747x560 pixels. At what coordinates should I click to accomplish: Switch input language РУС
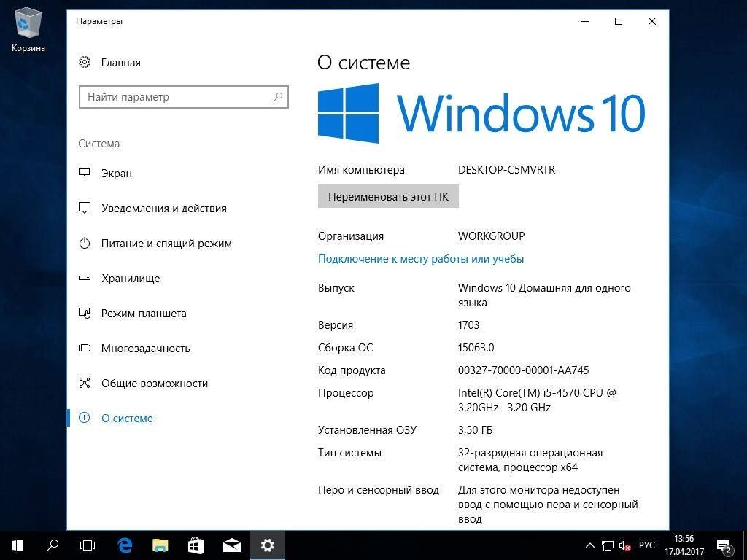click(x=647, y=545)
